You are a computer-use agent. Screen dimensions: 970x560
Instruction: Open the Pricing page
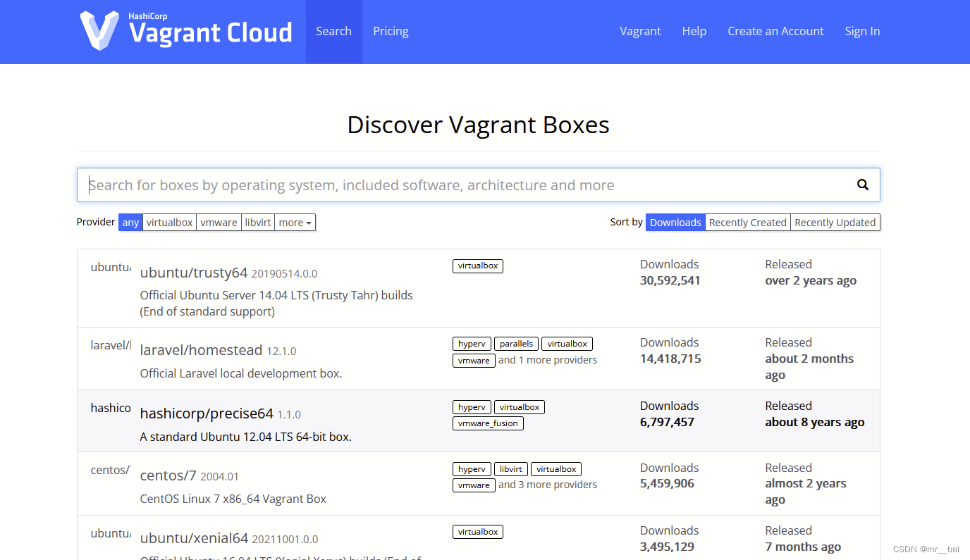391,31
